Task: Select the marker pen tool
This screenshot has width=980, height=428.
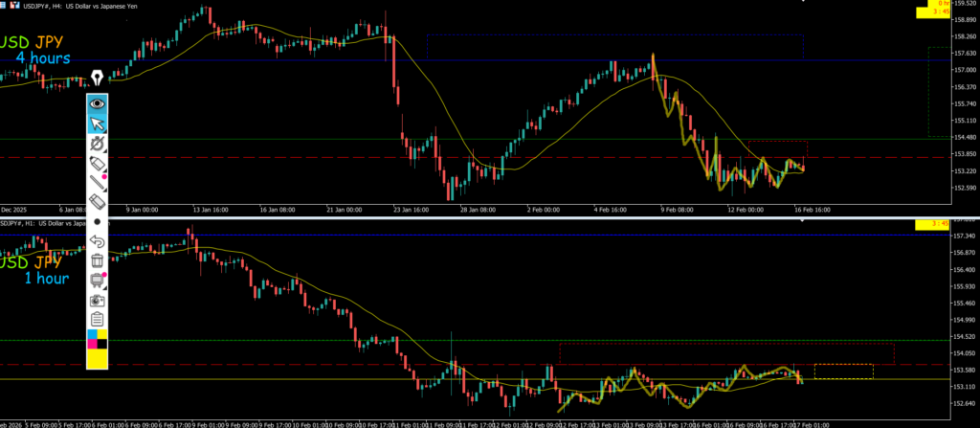Action: tap(97, 163)
